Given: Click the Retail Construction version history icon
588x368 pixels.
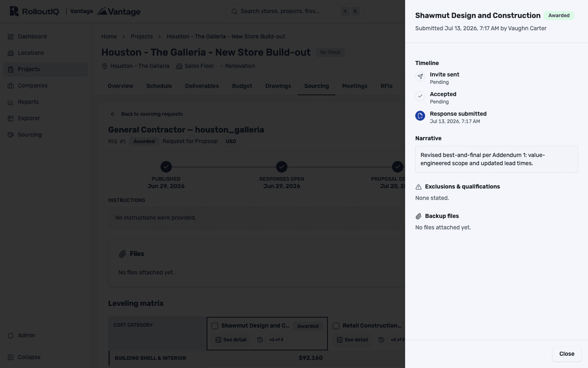Looking at the screenshot, I should pyautogui.click(x=381, y=340).
